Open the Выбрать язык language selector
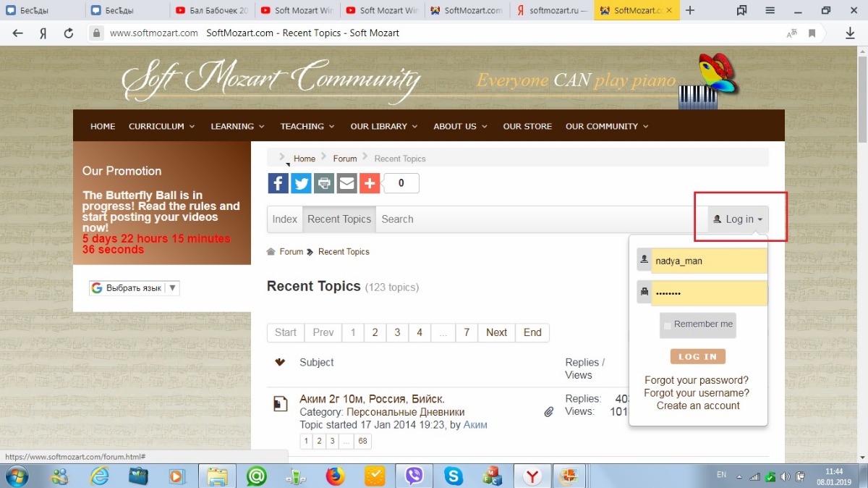 click(x=134, y=287)
